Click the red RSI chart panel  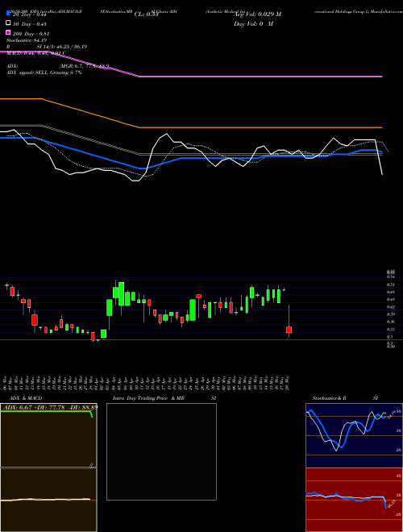pyautogui.click(x=354, y=500)
